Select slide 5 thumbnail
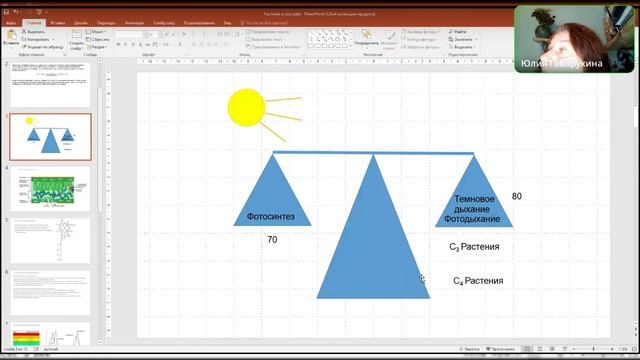Viewport: 640px width, 360px height. click(50, 241)
